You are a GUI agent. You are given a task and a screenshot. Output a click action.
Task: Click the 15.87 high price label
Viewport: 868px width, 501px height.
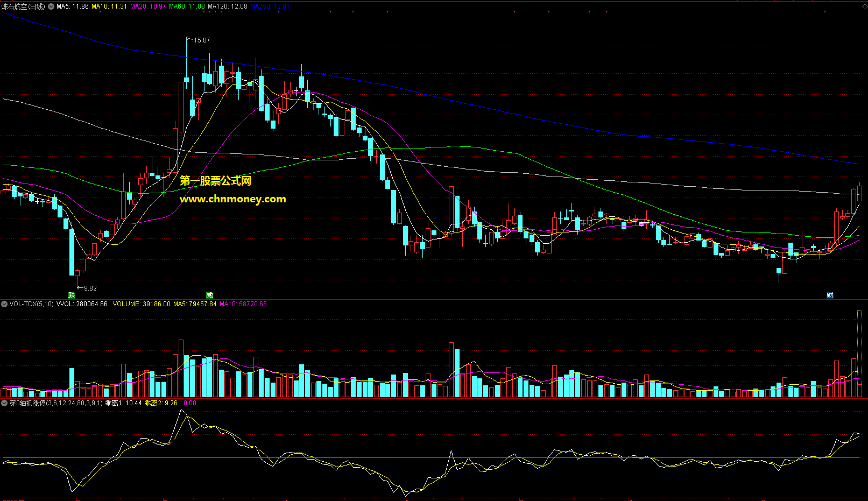[202, 40]
